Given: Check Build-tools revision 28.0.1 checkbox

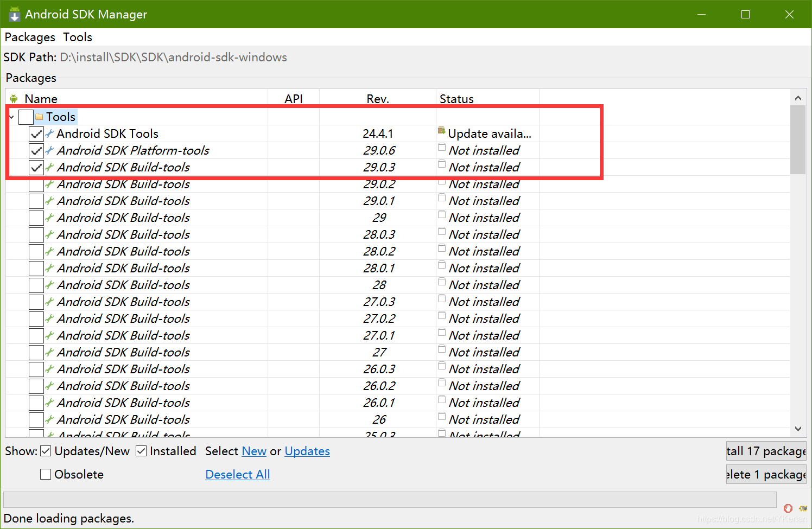Looking at the screenshot, I should 36,268.
